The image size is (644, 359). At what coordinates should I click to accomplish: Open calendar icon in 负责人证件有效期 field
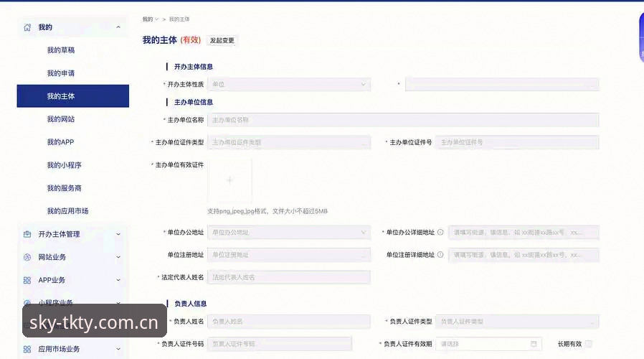click(x=534, y=344)
